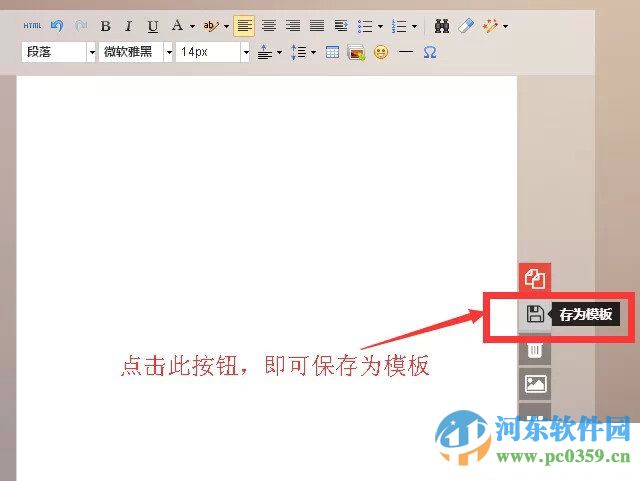Undo the last edit
Image resolution: width=640 pixels, height=481 pixels.
57,26
